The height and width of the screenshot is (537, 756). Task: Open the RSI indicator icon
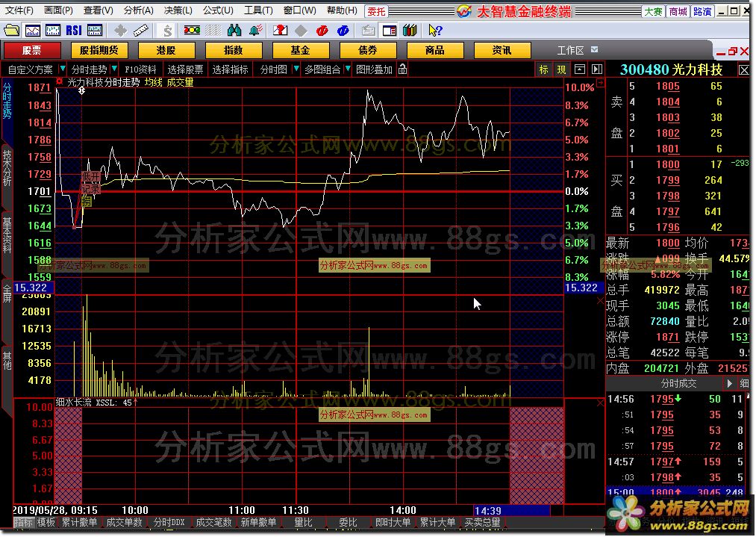pyautogui.click(x=74, y=31)
